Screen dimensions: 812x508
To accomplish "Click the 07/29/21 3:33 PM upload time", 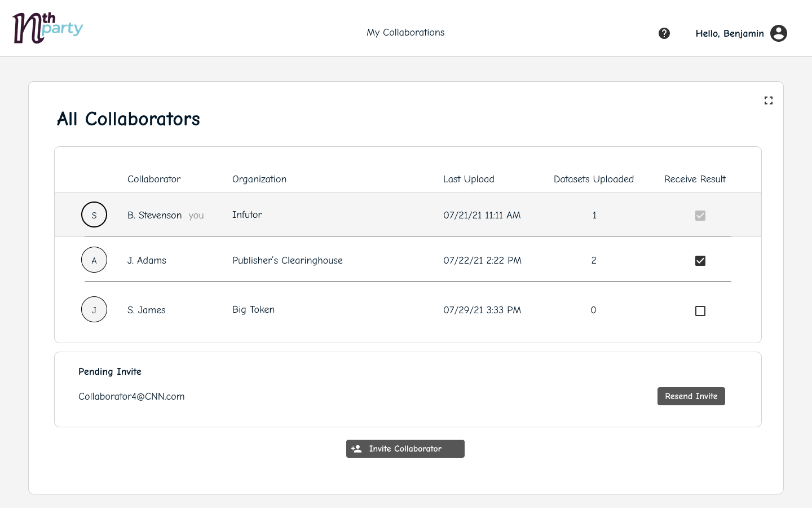I will pyautogui.click(x=482, y=310).
